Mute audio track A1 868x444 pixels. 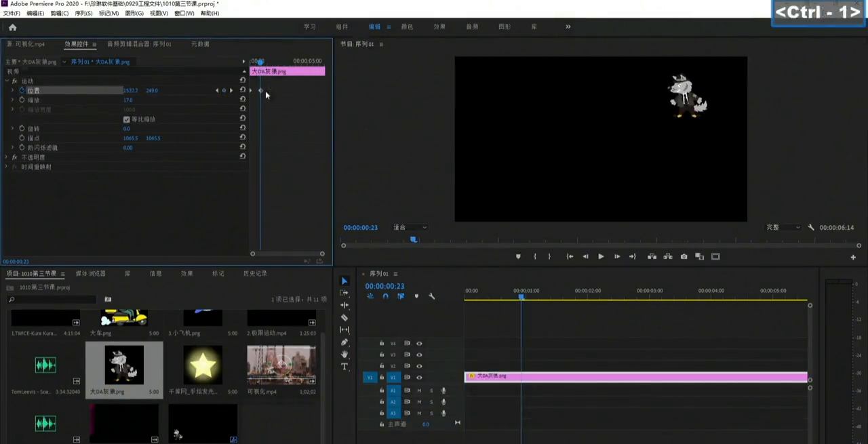click(419, 390)
